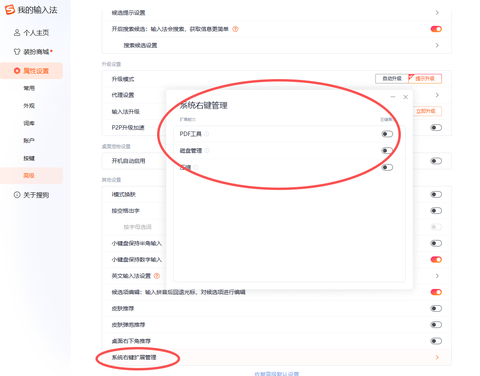This screenshot has height=376, width=480.
Task: Click the help icon beside 英文输入法设置
Action: point(157,276)
